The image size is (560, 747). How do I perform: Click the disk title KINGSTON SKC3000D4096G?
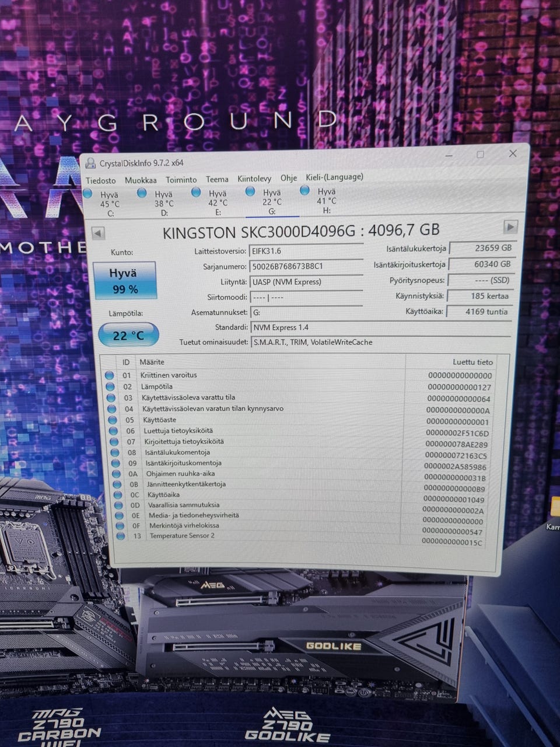point(259,232)
